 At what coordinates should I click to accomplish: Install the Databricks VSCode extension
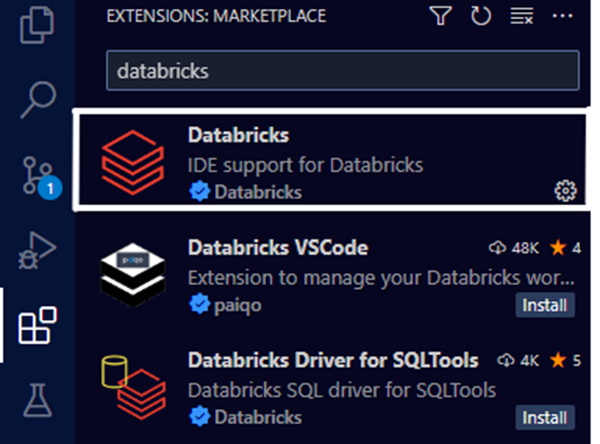coord(545,305)
